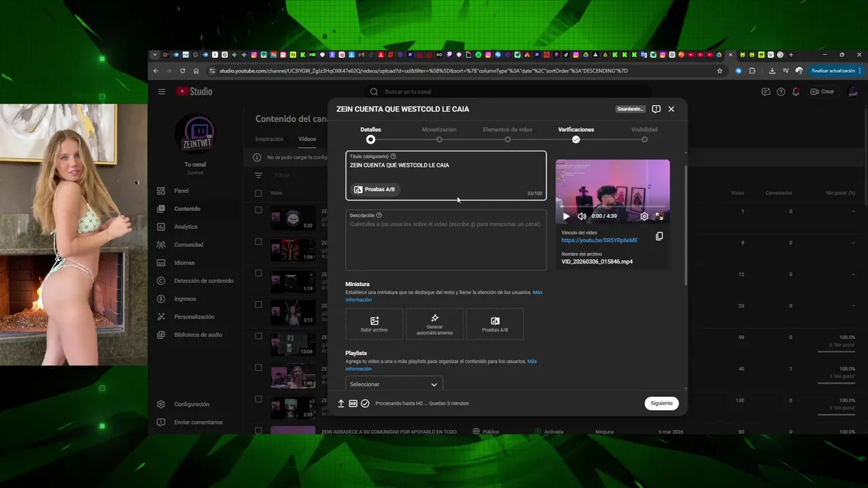Go to the Verificaciones step
Image resolution: width=868 pixels, height=488 pixels.
coord(576,134)
